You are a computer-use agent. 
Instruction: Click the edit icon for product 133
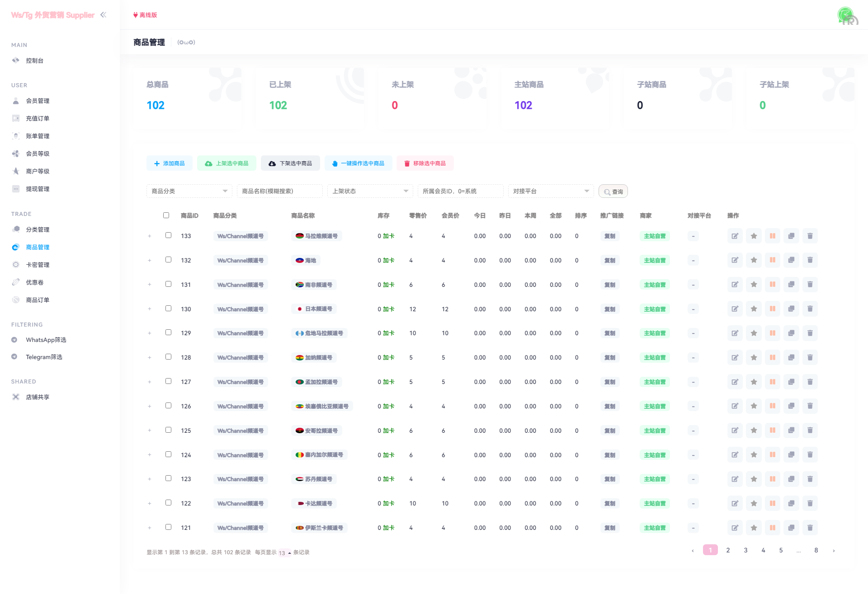point(735,236)
